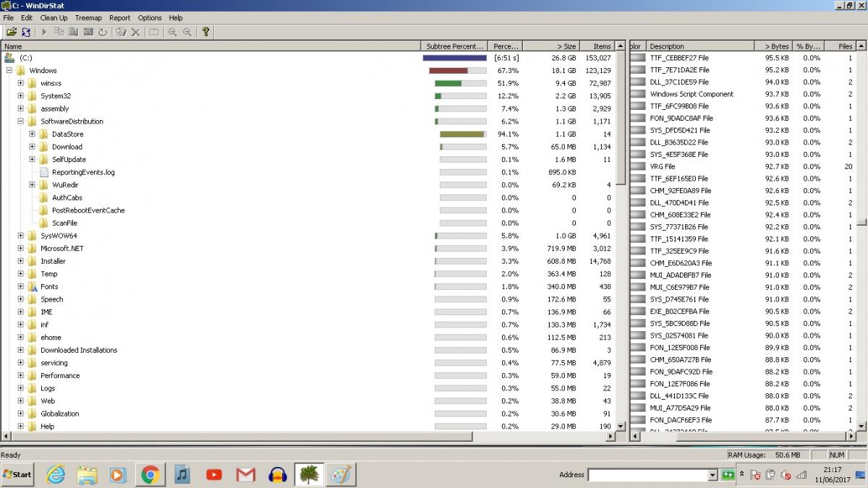Collapse the Windows folder node

coord(9,70)
